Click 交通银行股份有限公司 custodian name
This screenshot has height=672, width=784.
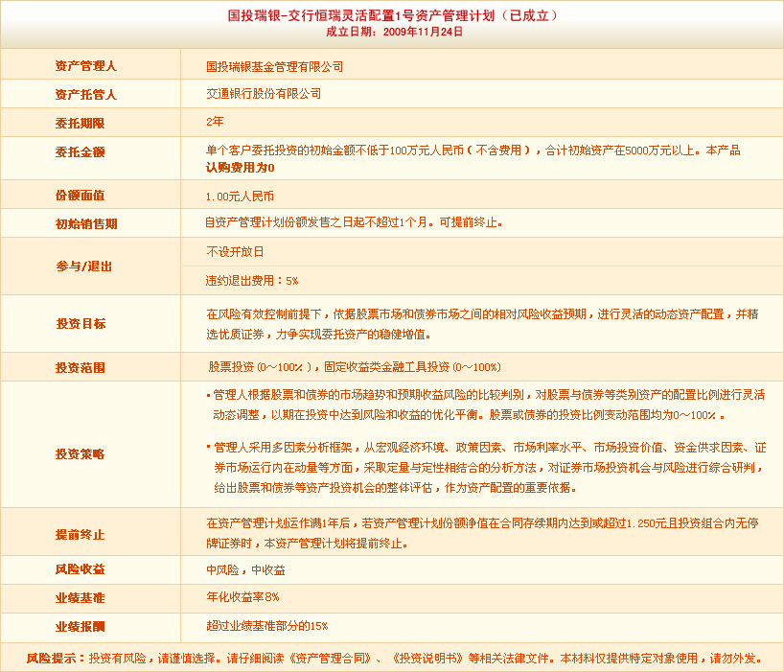(x=264, y=94)
